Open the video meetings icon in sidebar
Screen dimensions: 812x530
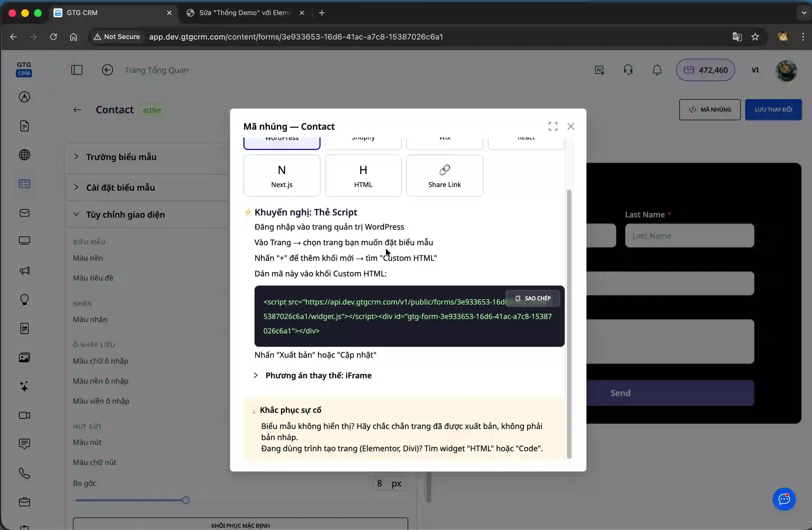[x=24, y=416]
